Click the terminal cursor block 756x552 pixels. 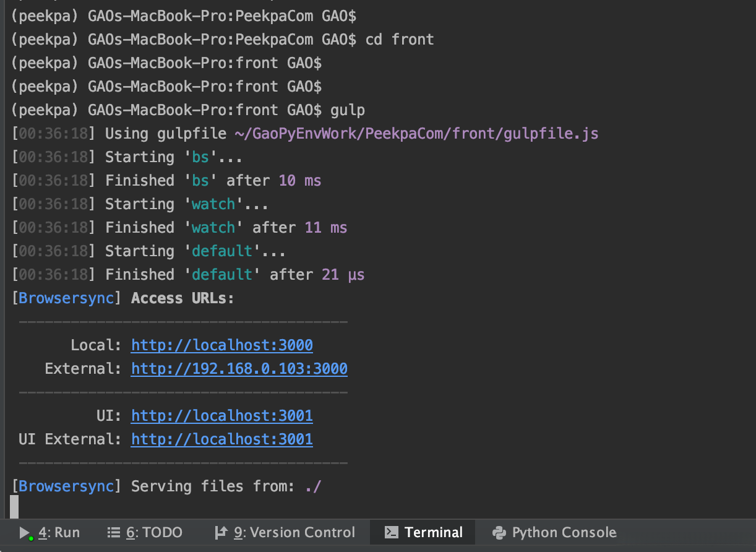pyautogui.click(x=14, y=507)
